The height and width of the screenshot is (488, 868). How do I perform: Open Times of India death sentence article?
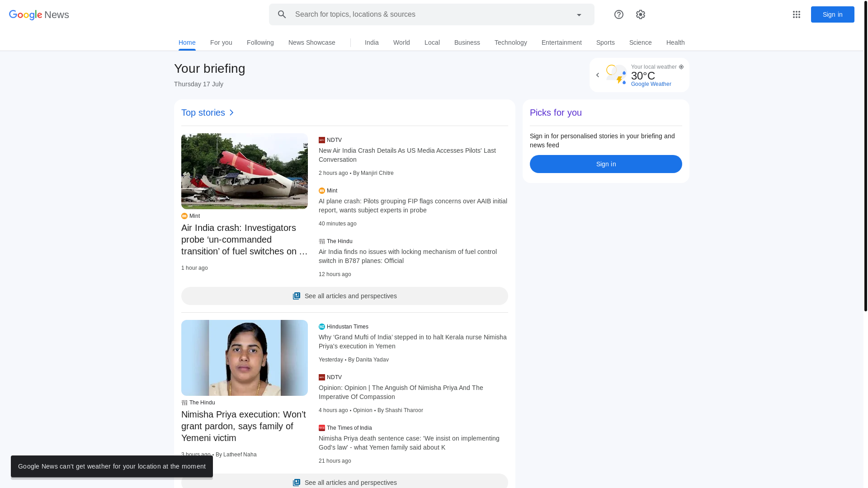pyautogui.click(x=409, y=443)
